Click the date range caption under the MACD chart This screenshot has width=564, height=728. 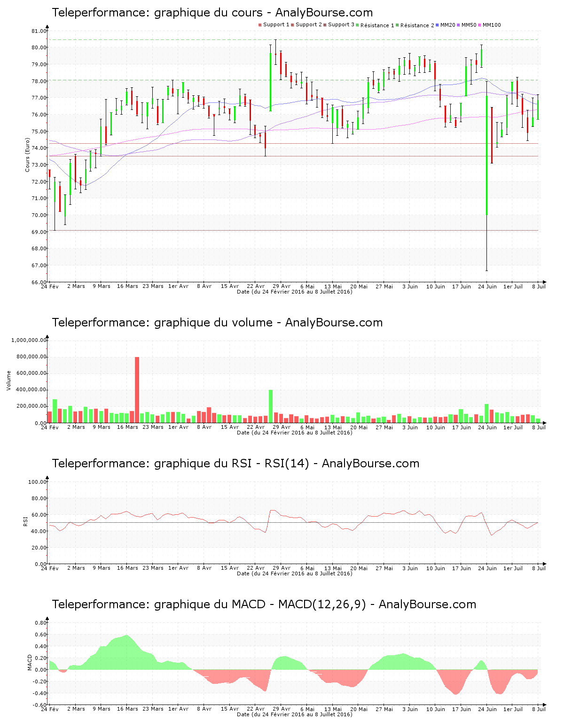click(x=295, y=714)
